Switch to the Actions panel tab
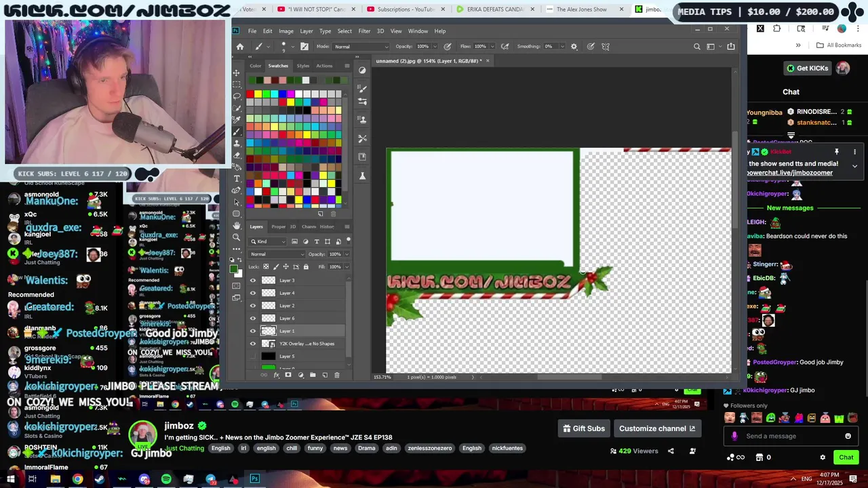868x488 pixels. [324, 66]
